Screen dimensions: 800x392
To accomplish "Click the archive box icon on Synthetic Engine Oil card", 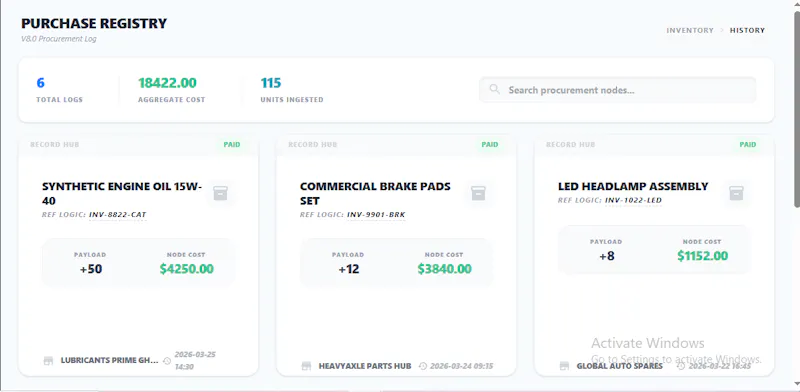I will click(x=220, y=193).
